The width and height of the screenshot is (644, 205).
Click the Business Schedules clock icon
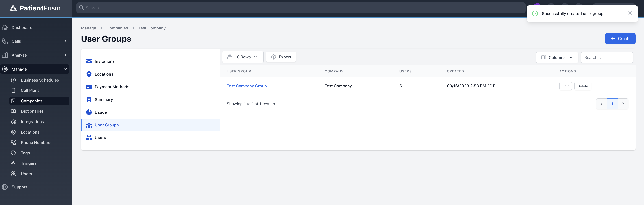14,80
